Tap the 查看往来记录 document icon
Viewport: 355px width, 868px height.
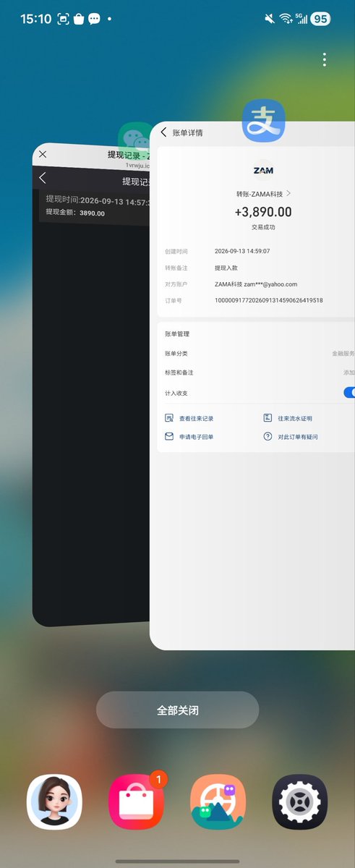(x=169, y=418)
